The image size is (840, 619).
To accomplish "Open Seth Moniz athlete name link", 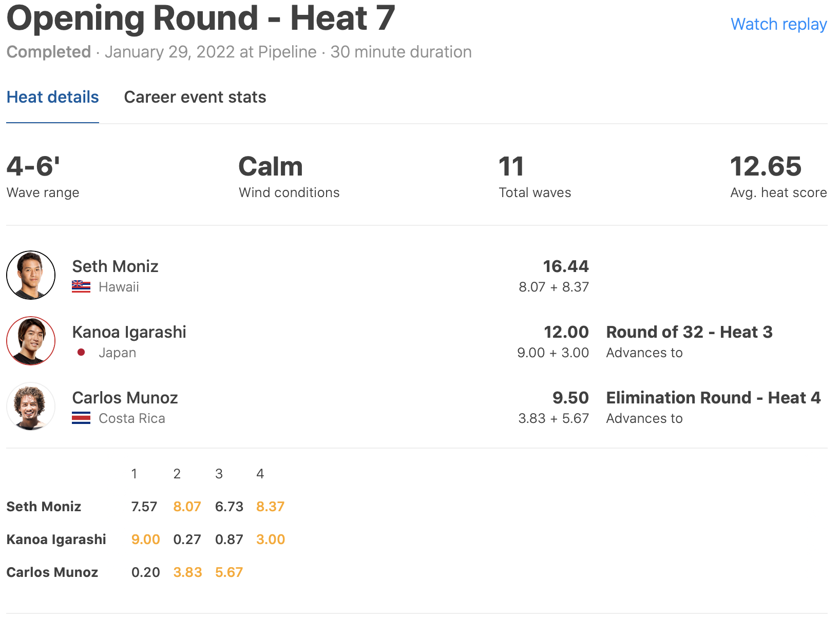I will coord(115,266).
